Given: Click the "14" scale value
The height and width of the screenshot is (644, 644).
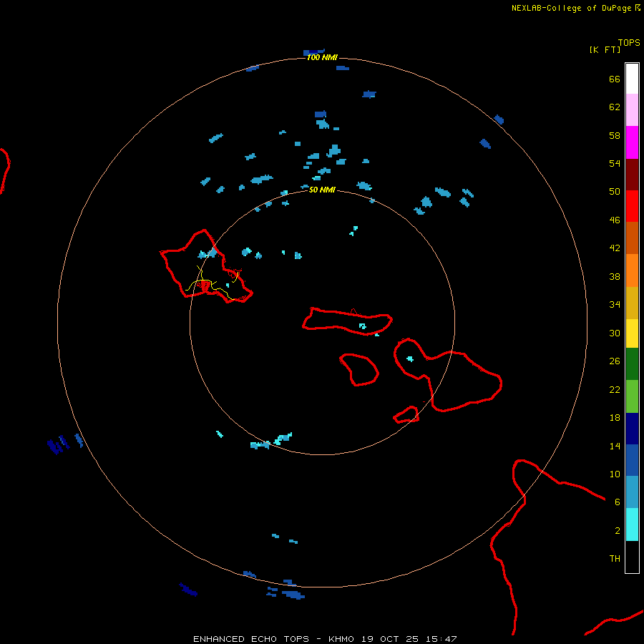Looking at the screenshot, I should click(x=615, y=446).
